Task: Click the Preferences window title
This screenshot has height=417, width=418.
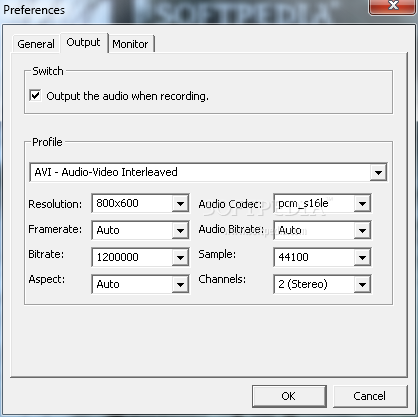Action: point(34,10)
